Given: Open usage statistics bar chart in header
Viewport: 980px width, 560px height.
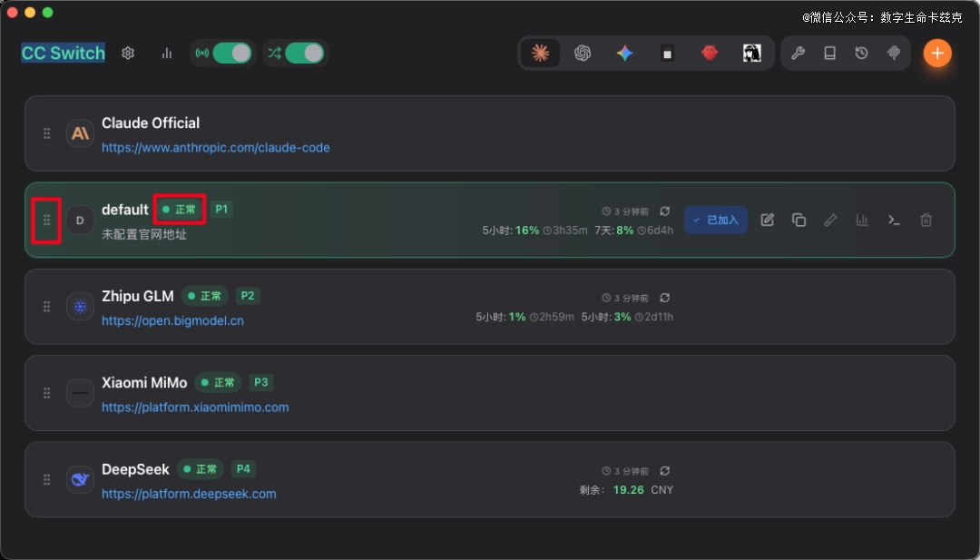Looking at the screenshot, I should tap(166, 54).
